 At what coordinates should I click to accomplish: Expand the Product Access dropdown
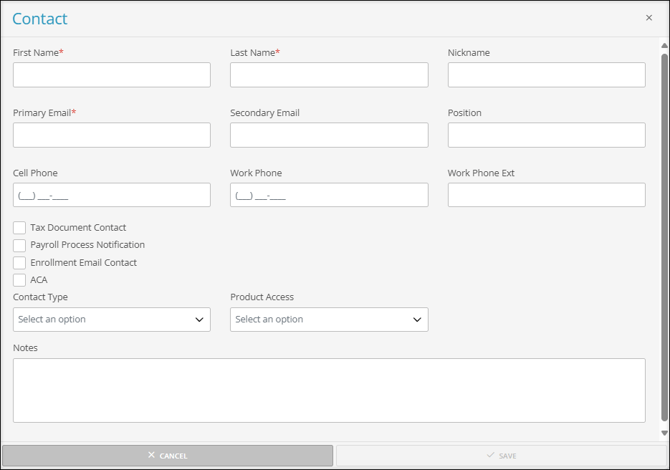(328, 320)
